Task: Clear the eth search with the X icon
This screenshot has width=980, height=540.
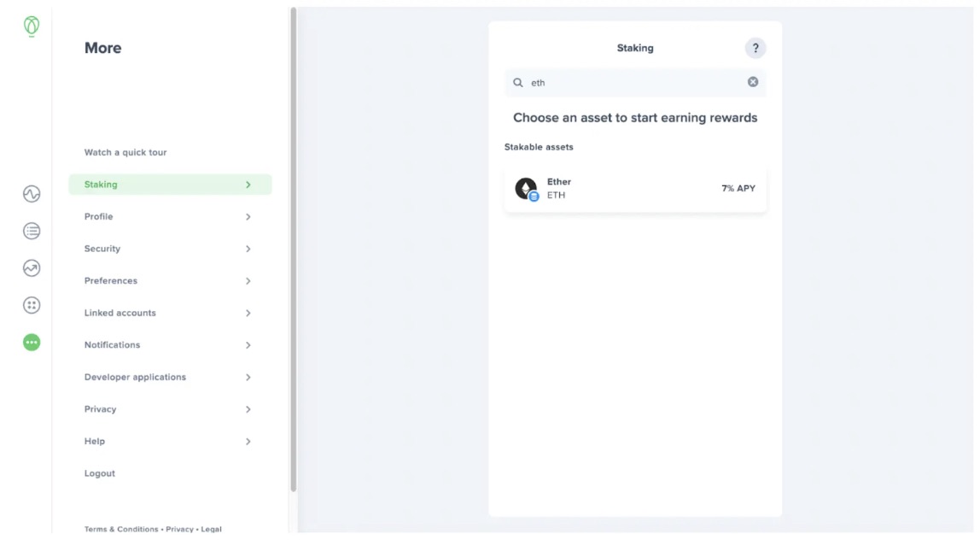Action: [752, 81]
